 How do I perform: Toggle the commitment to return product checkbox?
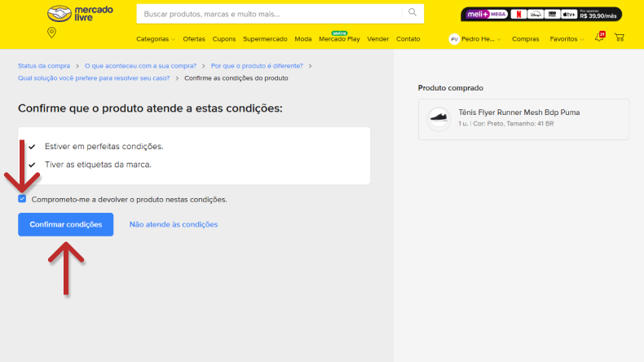[23, 199]
